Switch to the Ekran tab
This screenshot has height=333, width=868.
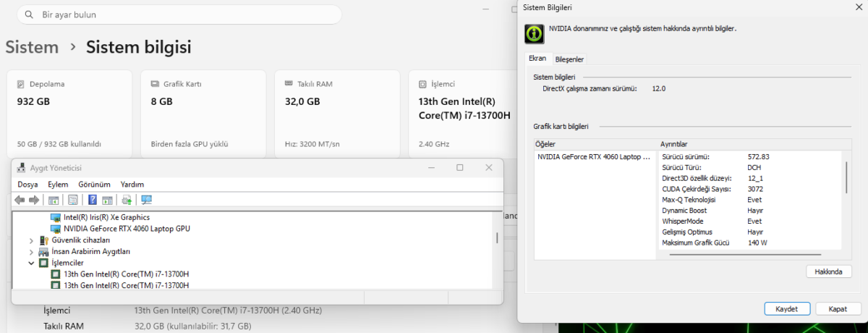click(537, 59)
